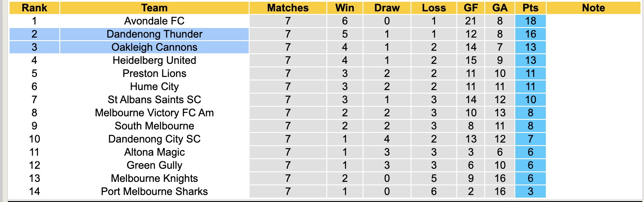Sort by the Win column header
Image resolution: width=644 pixels, height=202 pixels.
[345, 8]
